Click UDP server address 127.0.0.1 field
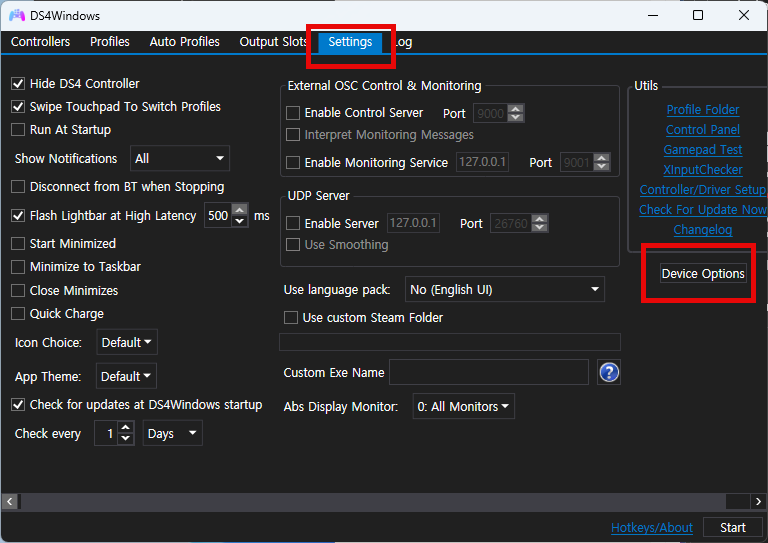Screen dimensions: 768x543 point(413,223)
